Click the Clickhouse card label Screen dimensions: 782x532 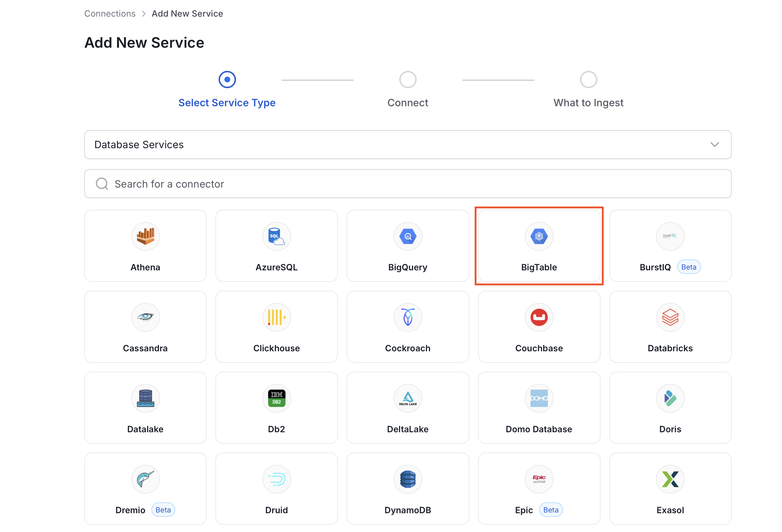pos(276,348)
